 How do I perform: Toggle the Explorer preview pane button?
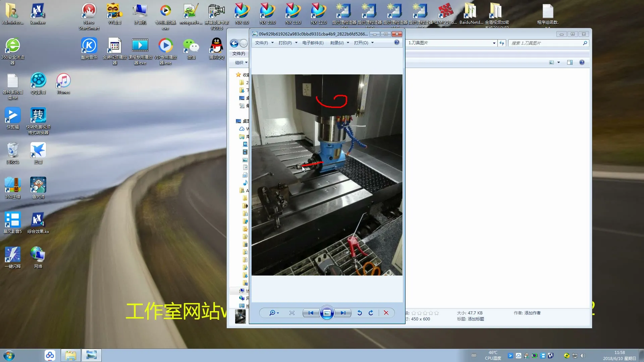click(570, 62)
